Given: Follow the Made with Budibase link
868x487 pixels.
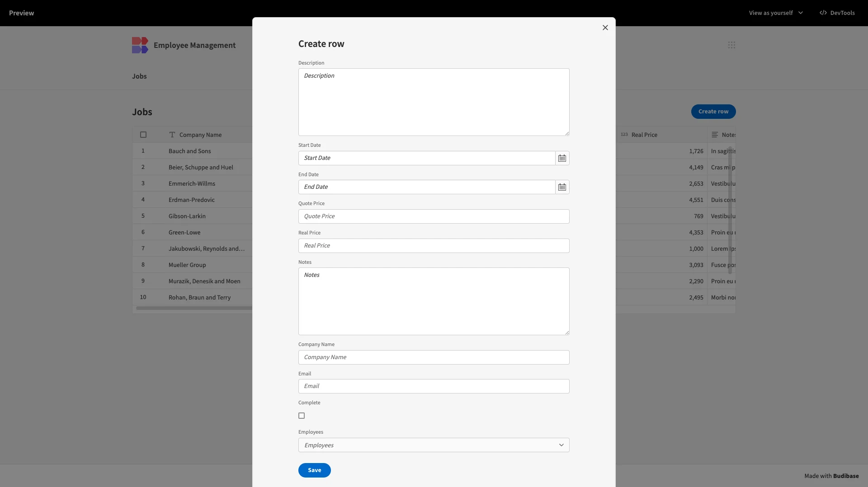Looking at the screenshot, I should (x=831, y=476).
